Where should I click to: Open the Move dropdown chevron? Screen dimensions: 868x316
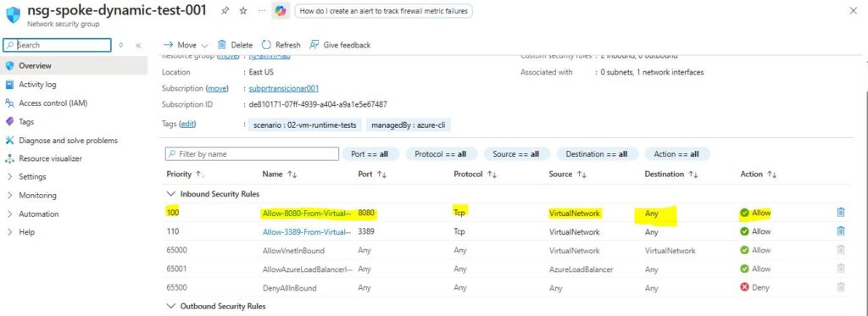click(x=204, y=46)
